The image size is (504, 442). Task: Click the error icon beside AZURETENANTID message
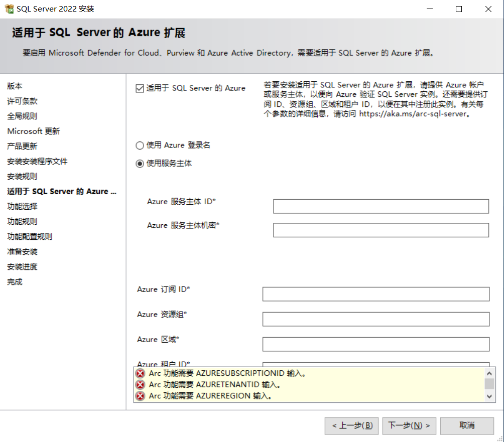[140, 384]
